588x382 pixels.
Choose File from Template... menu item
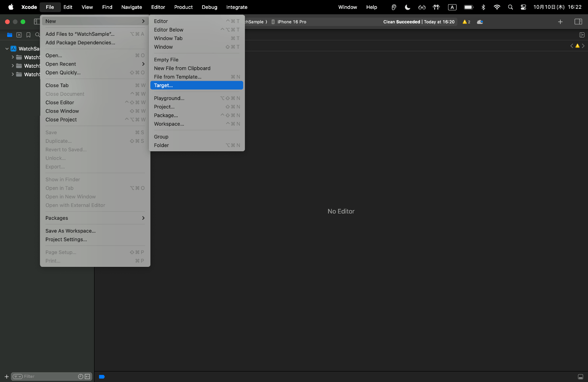(197, 77)
